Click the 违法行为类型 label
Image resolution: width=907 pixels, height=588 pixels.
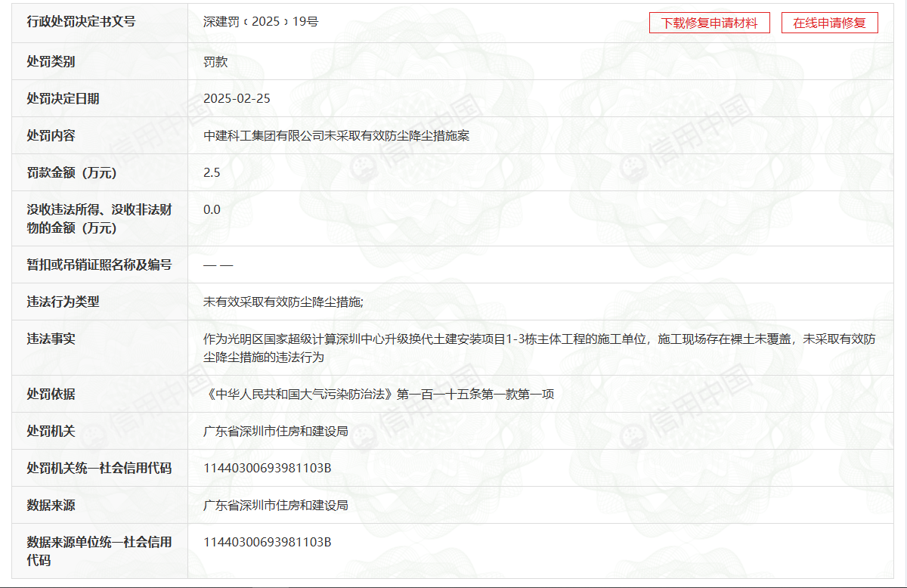(63, 302)
